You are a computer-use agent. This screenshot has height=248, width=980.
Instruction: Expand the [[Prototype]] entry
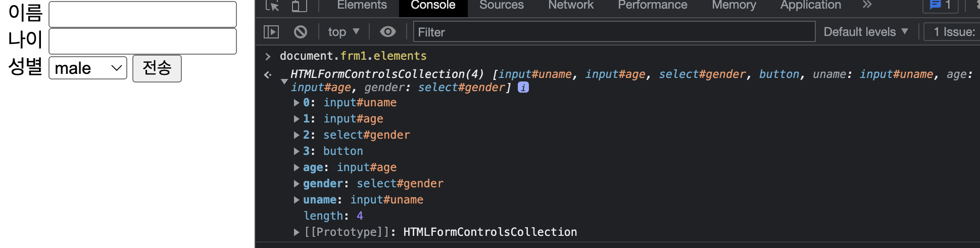coord(297,232)
